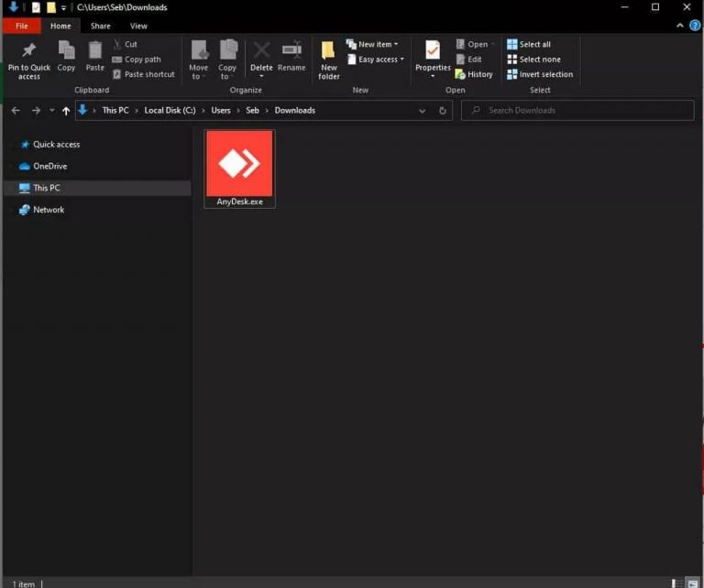Go up one folder level
704x588 pixels.
[x=66, y=110]
